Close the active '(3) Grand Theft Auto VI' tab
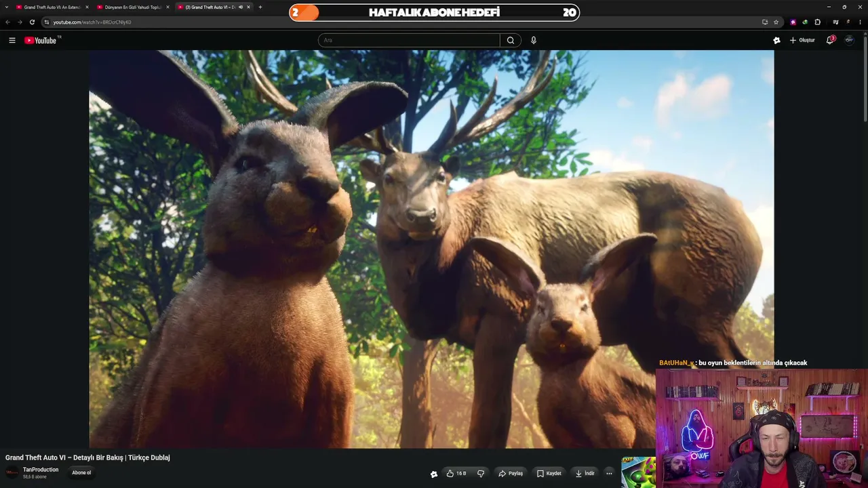This screenshot has width=868, height=488. pyautogui.click(x=248, y=7)
